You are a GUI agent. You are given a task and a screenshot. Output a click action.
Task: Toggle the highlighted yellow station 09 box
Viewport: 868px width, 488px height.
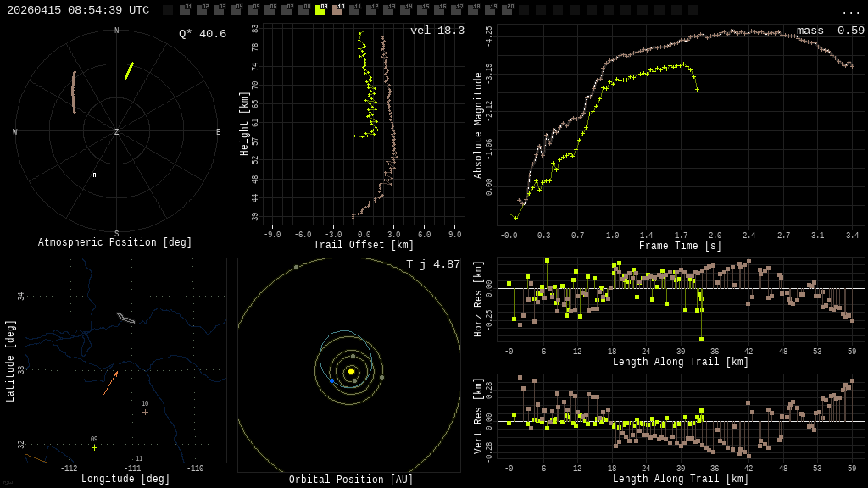coord(320,10)
